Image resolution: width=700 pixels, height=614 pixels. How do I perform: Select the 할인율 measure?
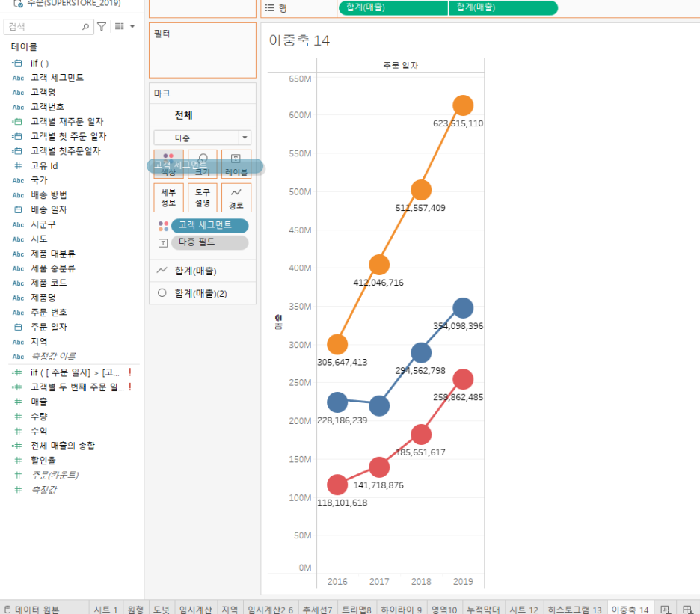tap(43, 461)
